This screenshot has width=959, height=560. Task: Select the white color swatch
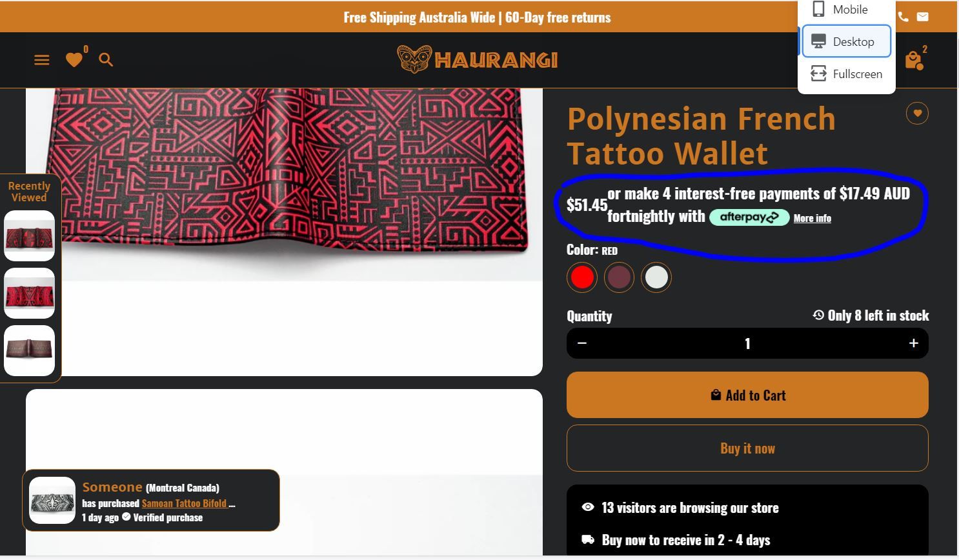point(656,277)
